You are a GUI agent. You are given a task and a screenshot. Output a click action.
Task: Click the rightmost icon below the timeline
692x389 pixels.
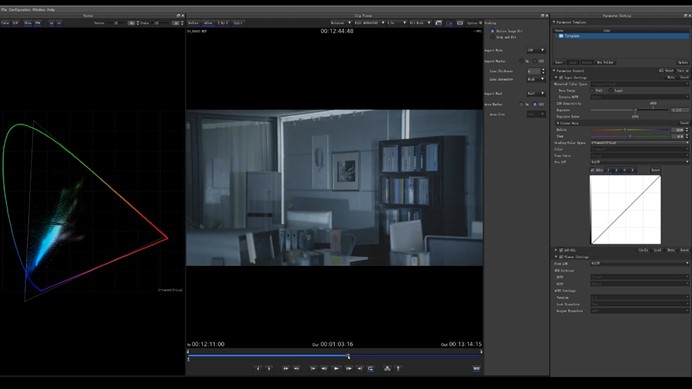tap(476, 368)
